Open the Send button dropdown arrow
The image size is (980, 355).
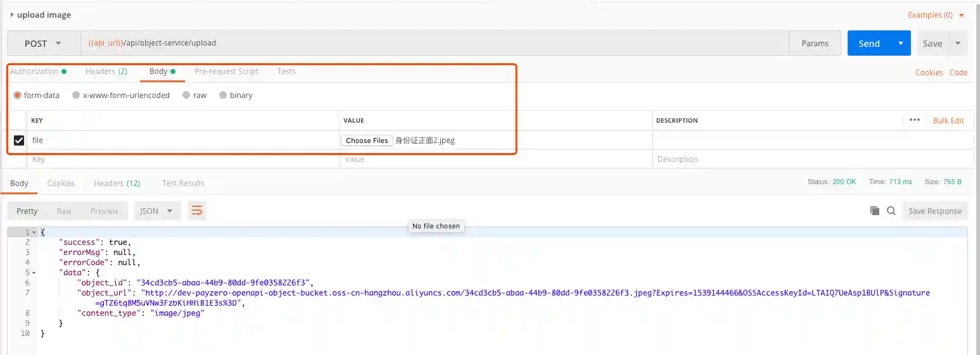click(900, 44)
